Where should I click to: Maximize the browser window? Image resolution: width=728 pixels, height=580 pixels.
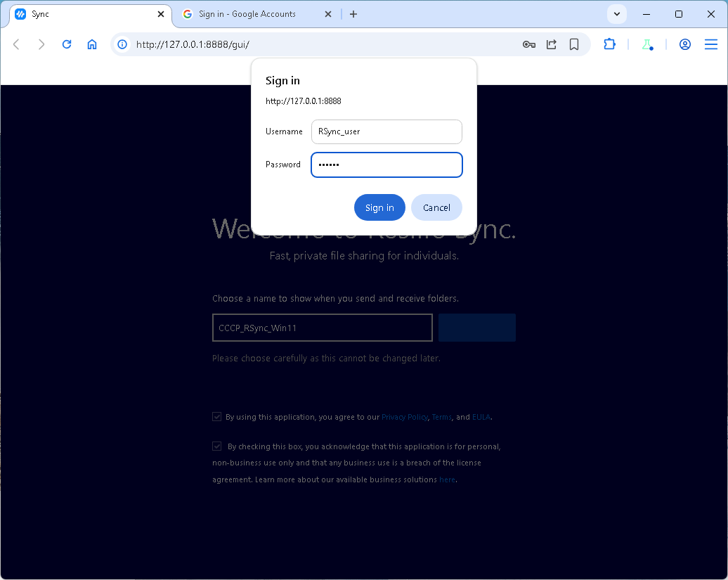[x=678, y=14]
